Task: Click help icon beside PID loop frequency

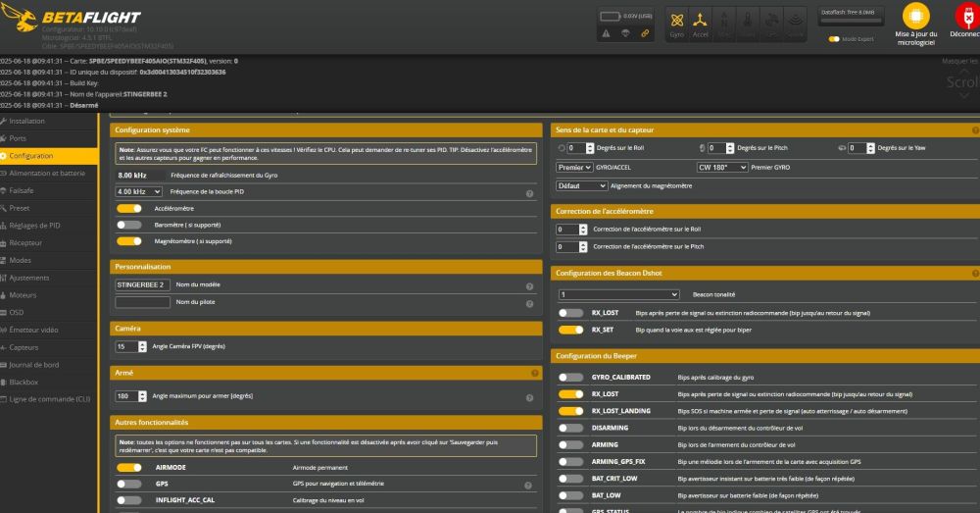Action: pyautogui.click(x=529, y=193)
